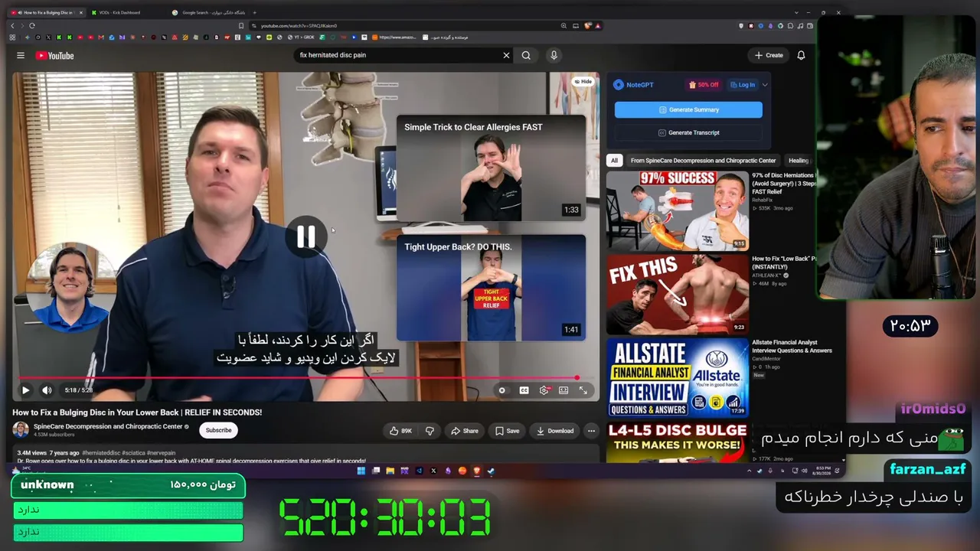
Task: Mute the video volume
Action: coord(47,390)
